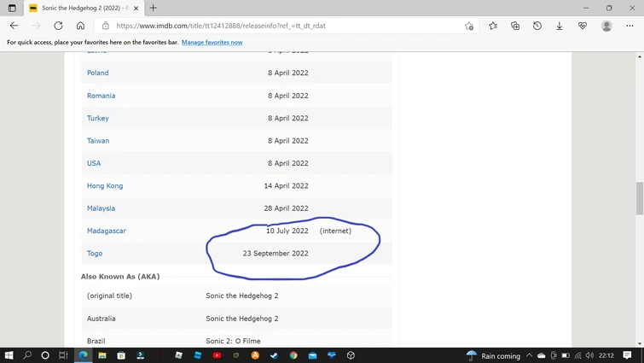
Task: Open the Windows Start menu
Action: (9, 355)
